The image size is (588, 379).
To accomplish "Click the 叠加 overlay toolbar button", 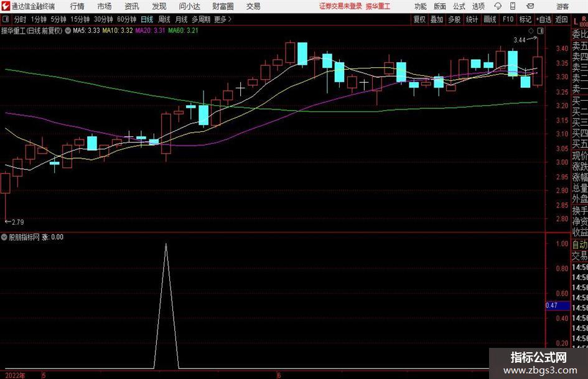I will [437, 19].
